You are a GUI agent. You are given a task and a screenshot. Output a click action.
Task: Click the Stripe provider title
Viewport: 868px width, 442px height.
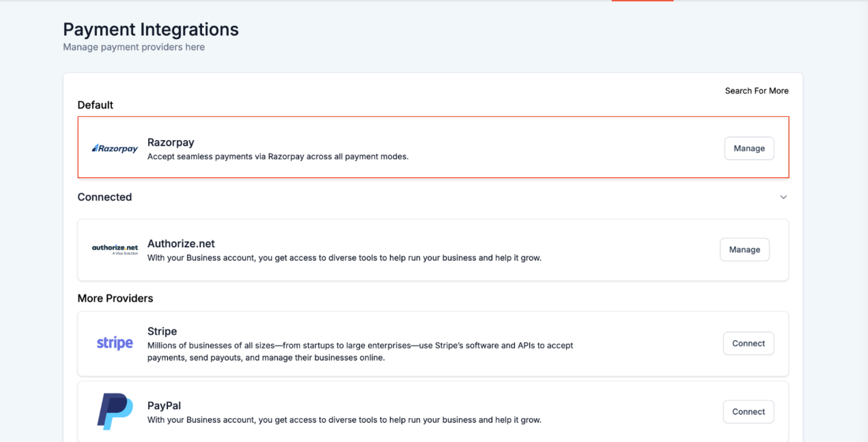[x=162, y=331]
